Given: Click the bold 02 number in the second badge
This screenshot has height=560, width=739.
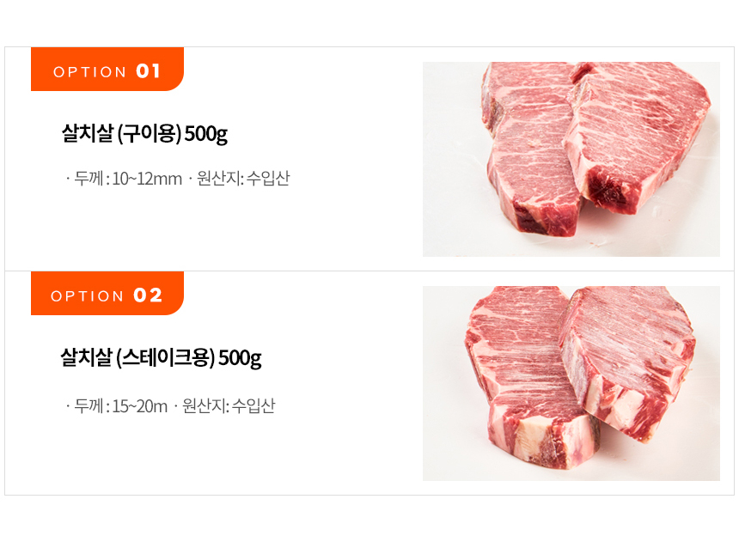Looking at the screenshot, I should [148, 295].
